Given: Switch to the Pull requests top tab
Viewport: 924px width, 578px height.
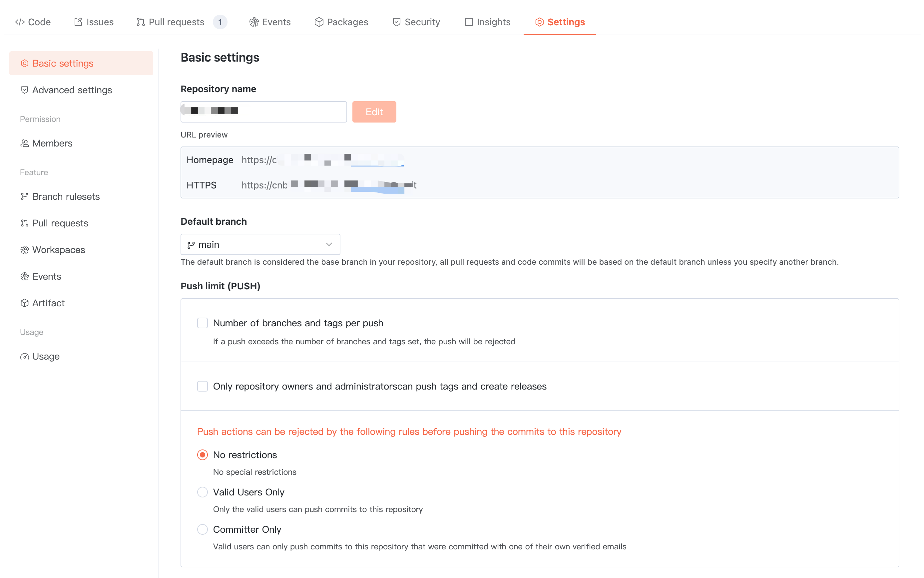Looking at the screenshot, I should [176, 22].
